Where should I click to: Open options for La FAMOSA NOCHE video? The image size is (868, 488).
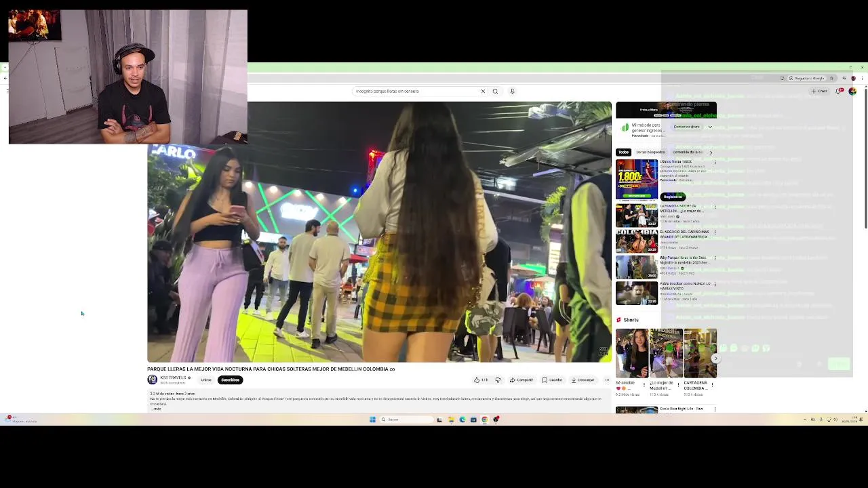point(714,207)
